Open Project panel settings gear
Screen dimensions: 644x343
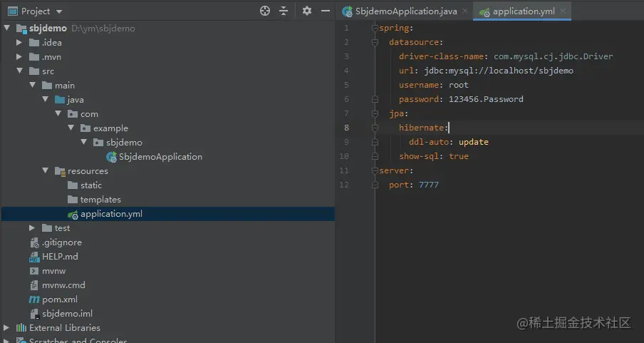307,11
